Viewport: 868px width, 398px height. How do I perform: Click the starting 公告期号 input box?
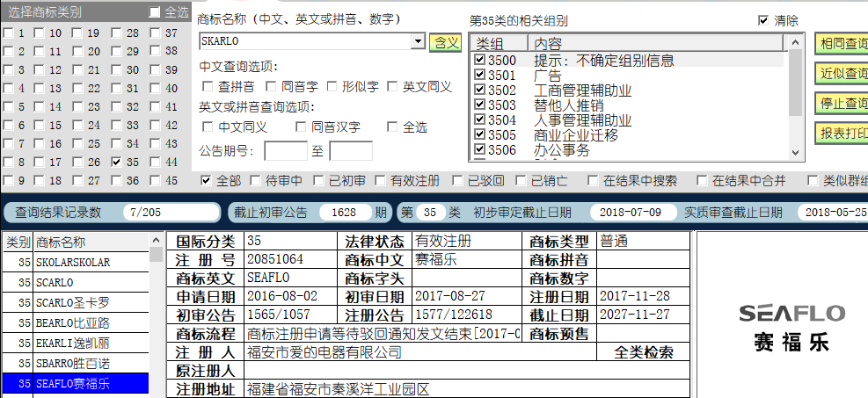286,151
